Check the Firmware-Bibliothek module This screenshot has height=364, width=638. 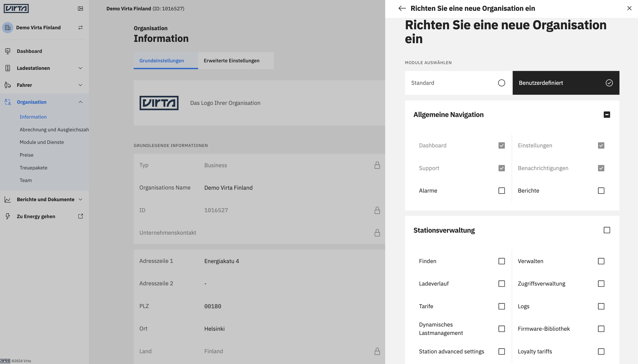pos(601,329)
